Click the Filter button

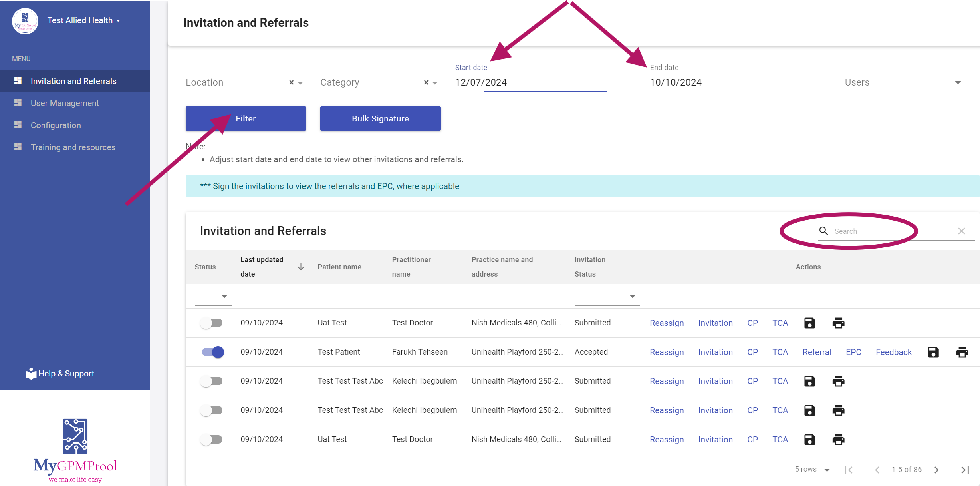[246, 118]
